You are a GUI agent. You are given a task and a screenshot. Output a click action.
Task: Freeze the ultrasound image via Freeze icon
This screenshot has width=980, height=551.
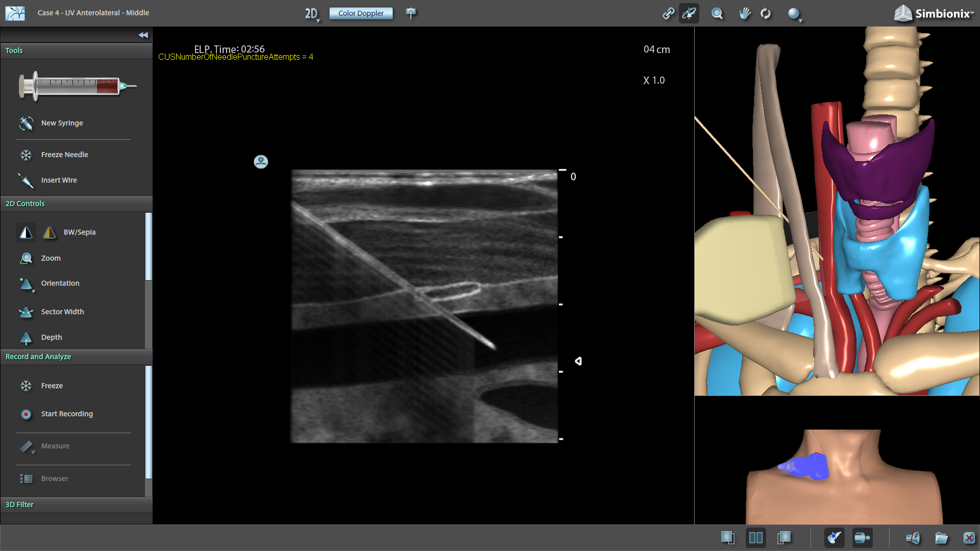[26, 386]
